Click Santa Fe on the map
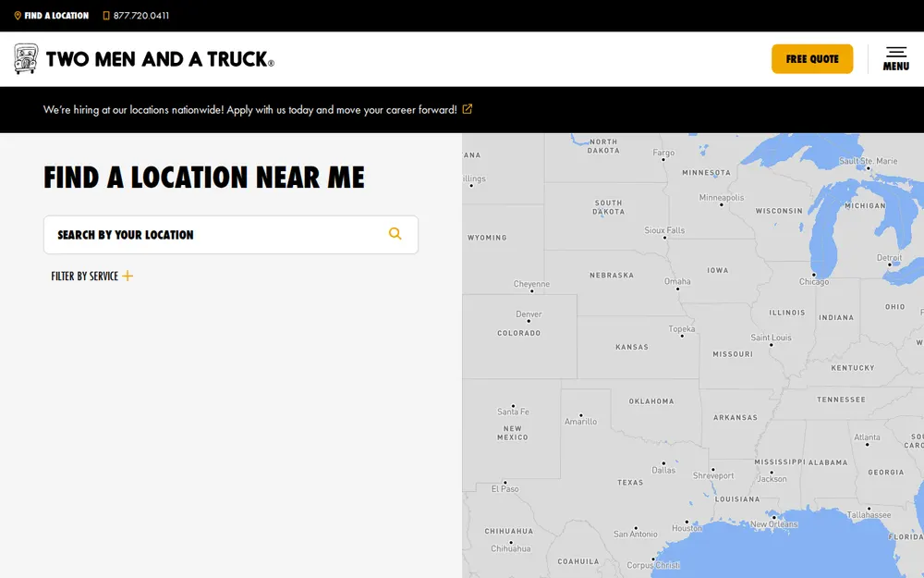Image resolution: width=924 pixels, height=578 pixels. click(x=513, y=412)
